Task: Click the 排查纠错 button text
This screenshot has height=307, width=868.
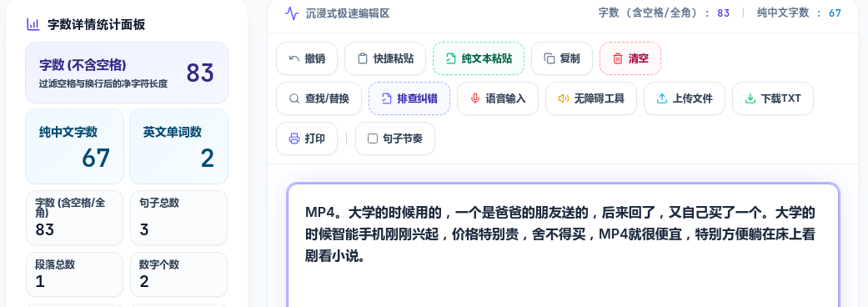Action: click(x=418, y=98)
